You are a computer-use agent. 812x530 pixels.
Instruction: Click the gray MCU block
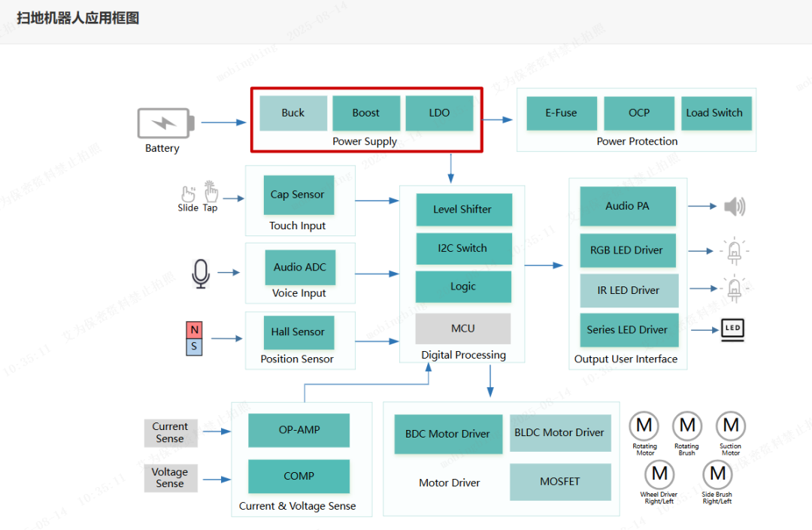click(x=463, y=329)
